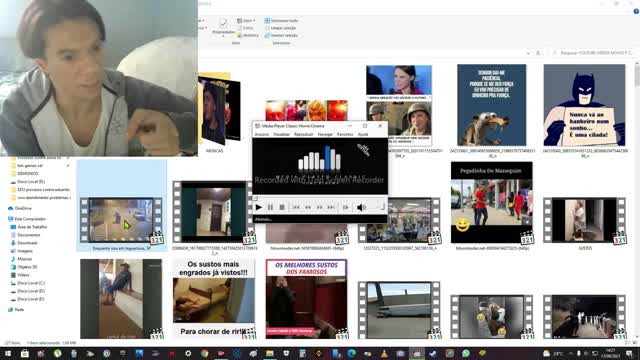Open the Favoritos menu in media player
640x360 pixels.
(345, 134)
